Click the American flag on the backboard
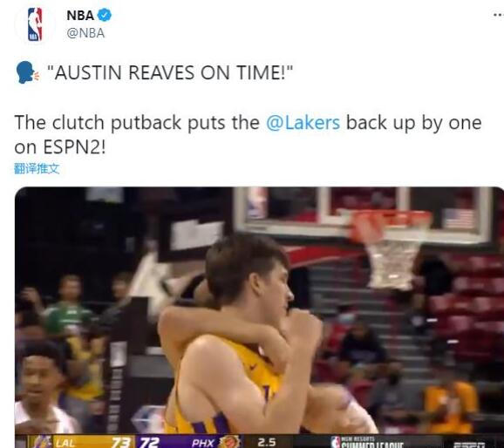Screen dimensions: 504x448 (x=458, y=219)
